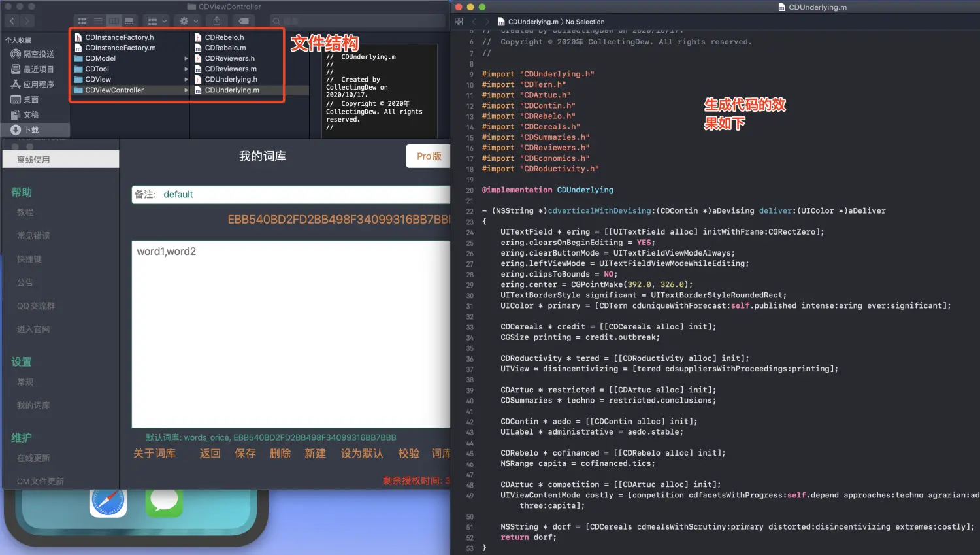The image size is (980, 555).
Task: Select CDRebelo.m file in Finder
Action: point(225,48)
